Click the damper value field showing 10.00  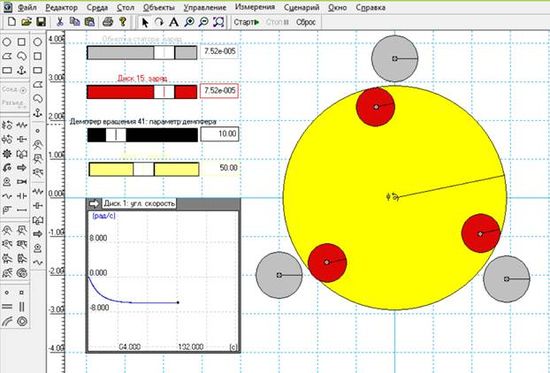coord(220,134)
